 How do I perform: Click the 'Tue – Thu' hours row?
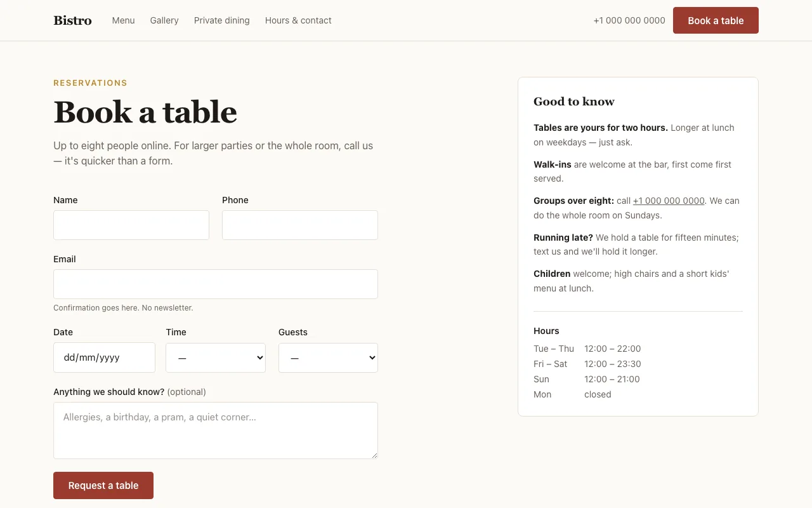[x=587, y=349]
